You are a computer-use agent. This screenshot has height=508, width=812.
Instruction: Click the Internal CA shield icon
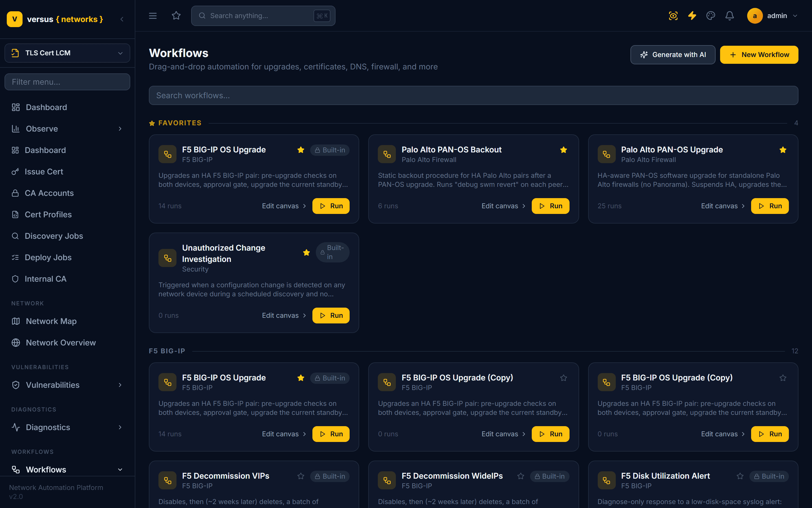15,279
